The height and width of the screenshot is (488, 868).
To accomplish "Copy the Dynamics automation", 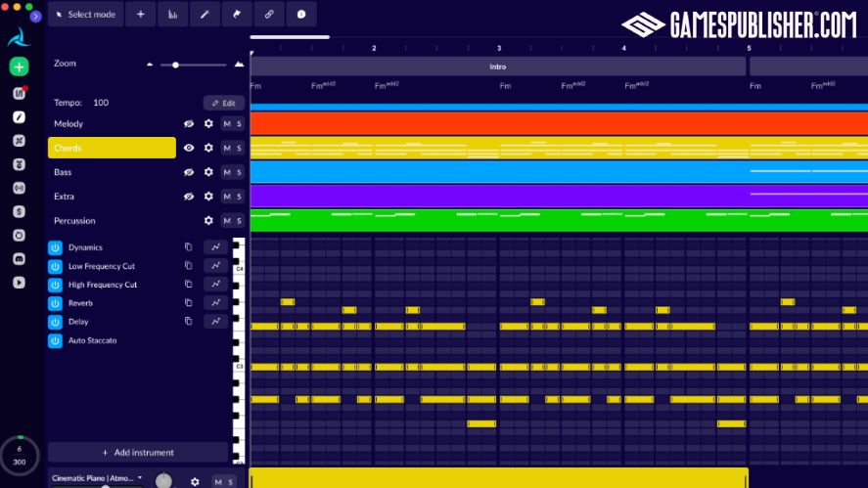I will click(x=188, y=246).
